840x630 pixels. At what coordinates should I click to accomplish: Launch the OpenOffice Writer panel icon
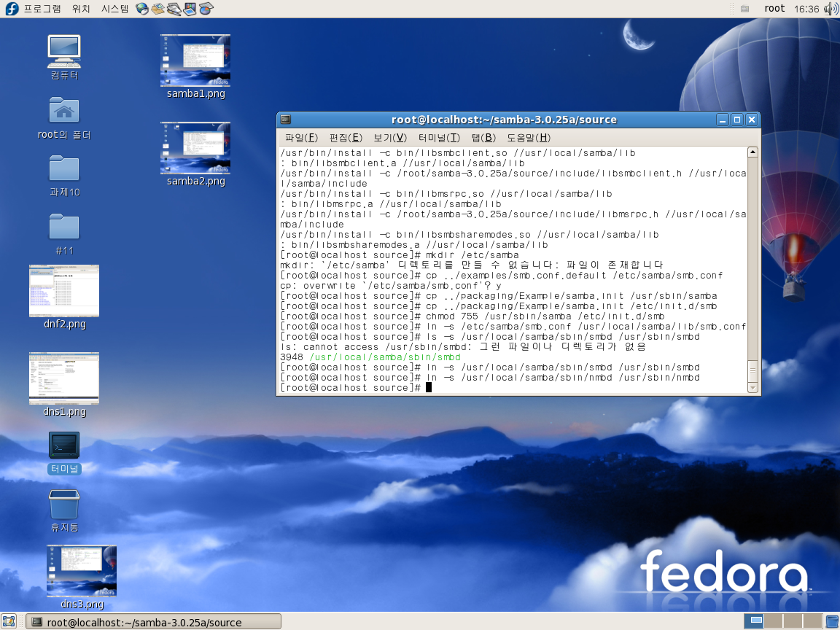pyautogui.click(x=174, y=9)
